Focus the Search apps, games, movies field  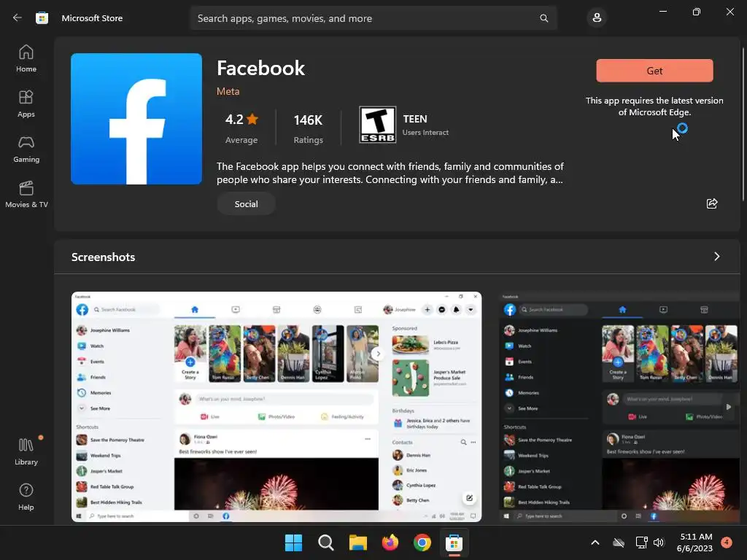[x=373, y=18]
